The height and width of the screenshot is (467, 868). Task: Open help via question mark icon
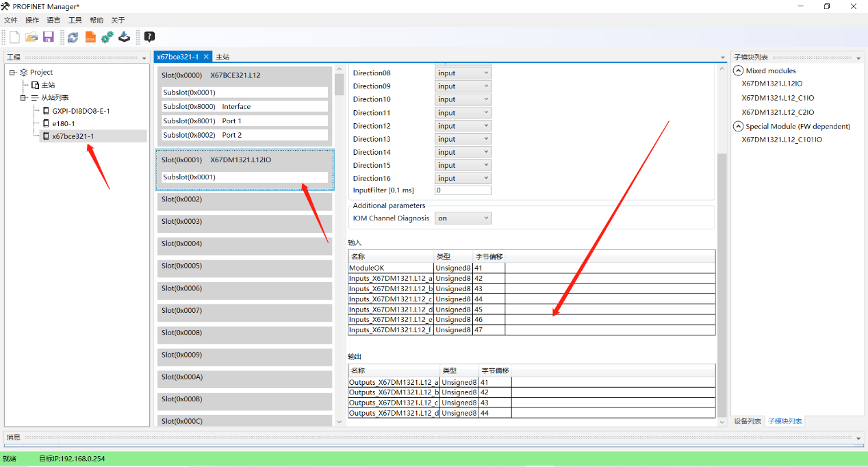click(149, 37)
